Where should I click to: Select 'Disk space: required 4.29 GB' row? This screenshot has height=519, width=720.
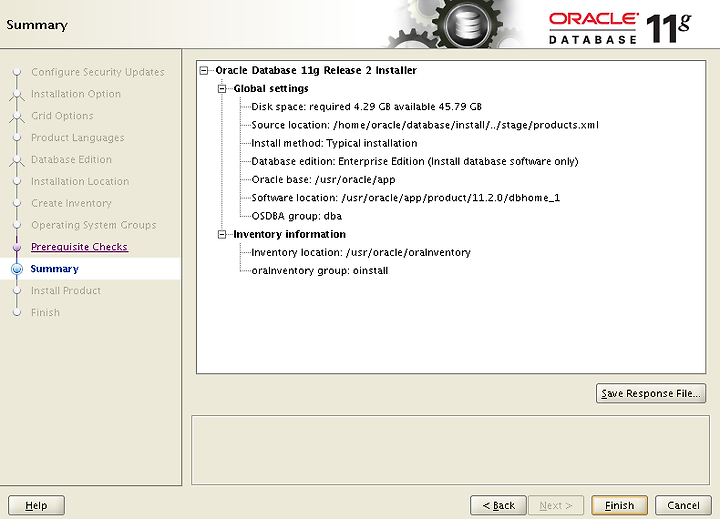[x=366, y=107]
